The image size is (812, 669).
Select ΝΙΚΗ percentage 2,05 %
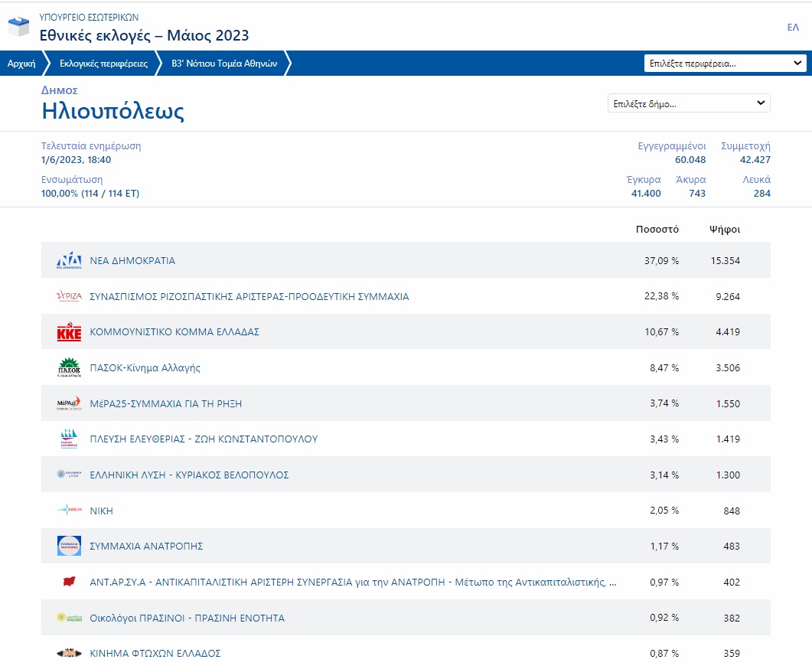coord(664,511)
